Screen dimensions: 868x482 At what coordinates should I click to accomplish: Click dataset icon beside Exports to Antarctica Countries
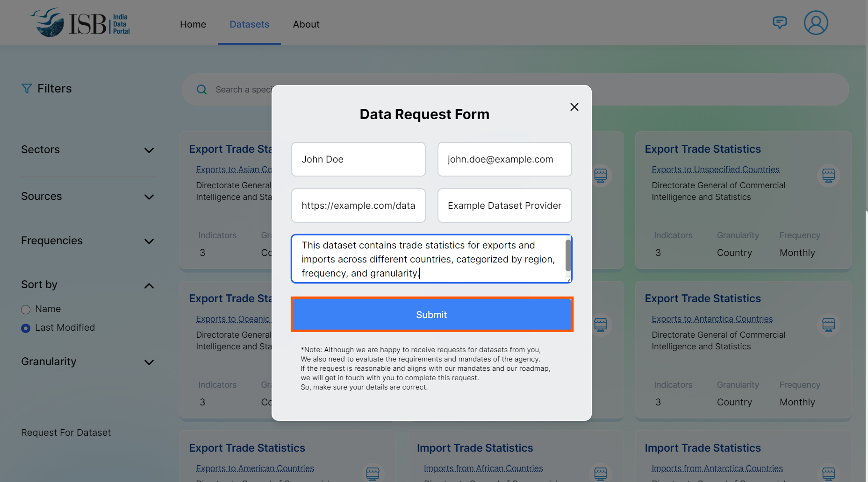click(828, 325)
